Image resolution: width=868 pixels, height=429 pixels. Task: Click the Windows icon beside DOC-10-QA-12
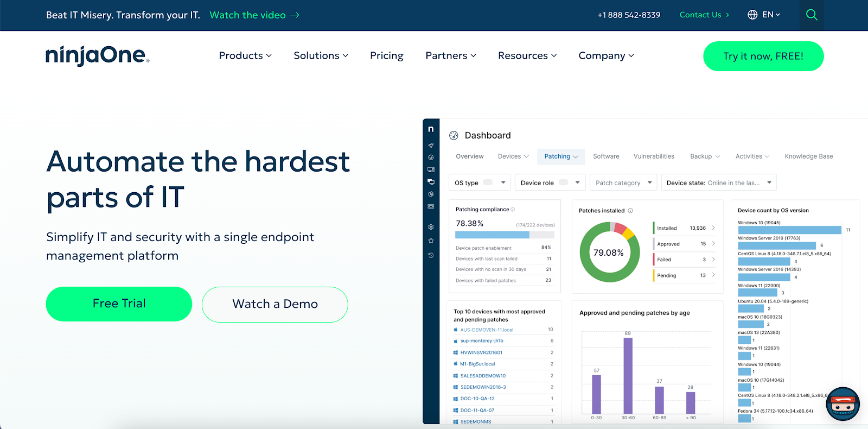pyautogui.click(x=456, y=399)
